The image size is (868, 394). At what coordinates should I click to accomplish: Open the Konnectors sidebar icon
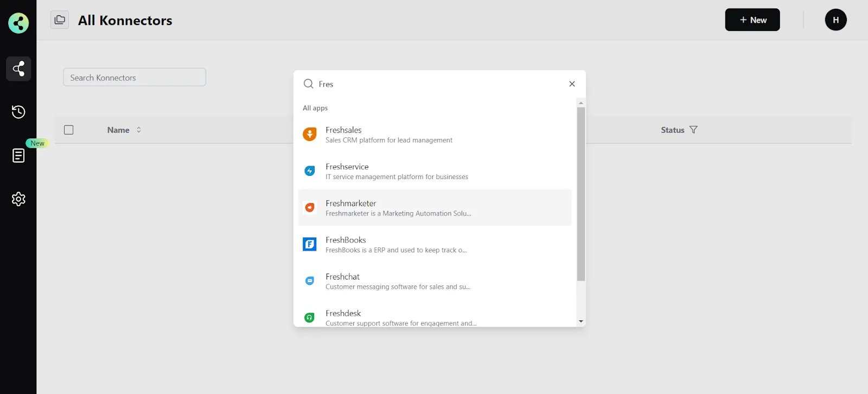[18, 69]
